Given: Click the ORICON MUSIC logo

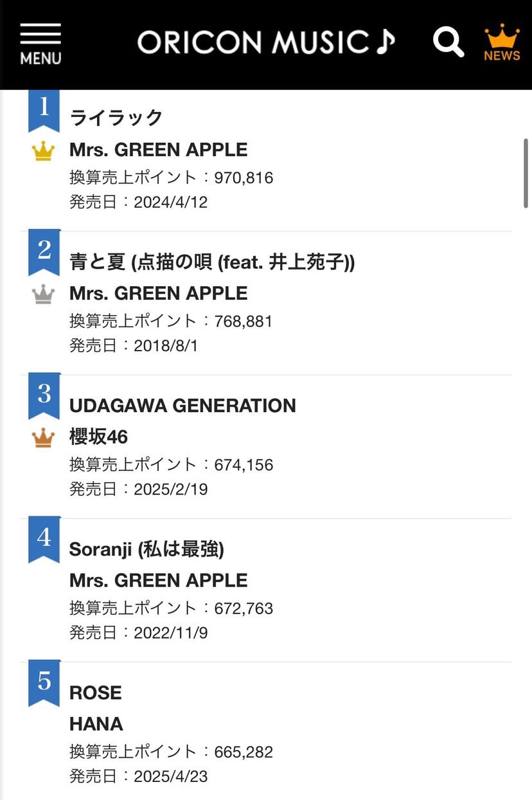Looking at the screenshot, I should (x=266, y=42).
